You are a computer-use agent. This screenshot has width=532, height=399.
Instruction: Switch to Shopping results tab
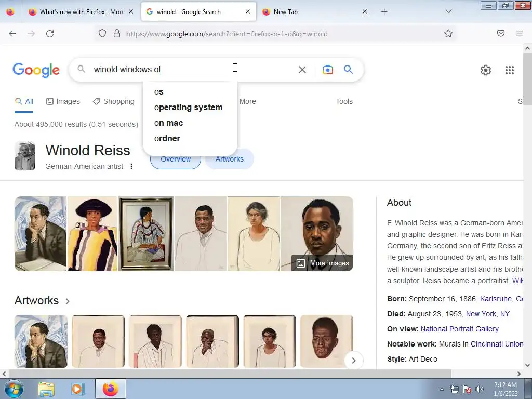pos(114,101)
